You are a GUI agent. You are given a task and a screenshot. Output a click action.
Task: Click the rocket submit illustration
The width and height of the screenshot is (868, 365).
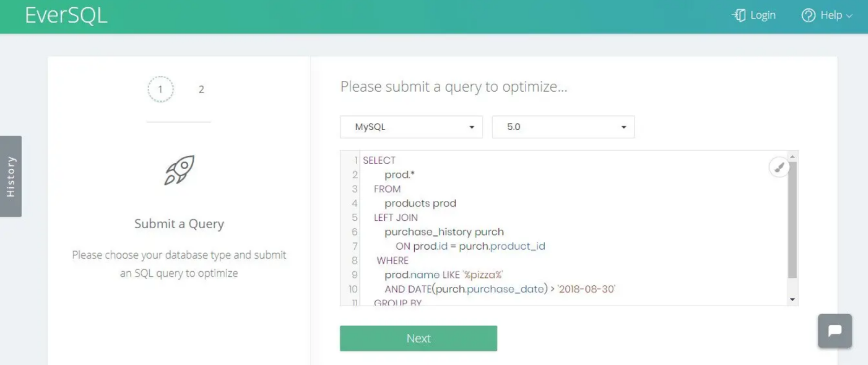click(x=179, y=170)
